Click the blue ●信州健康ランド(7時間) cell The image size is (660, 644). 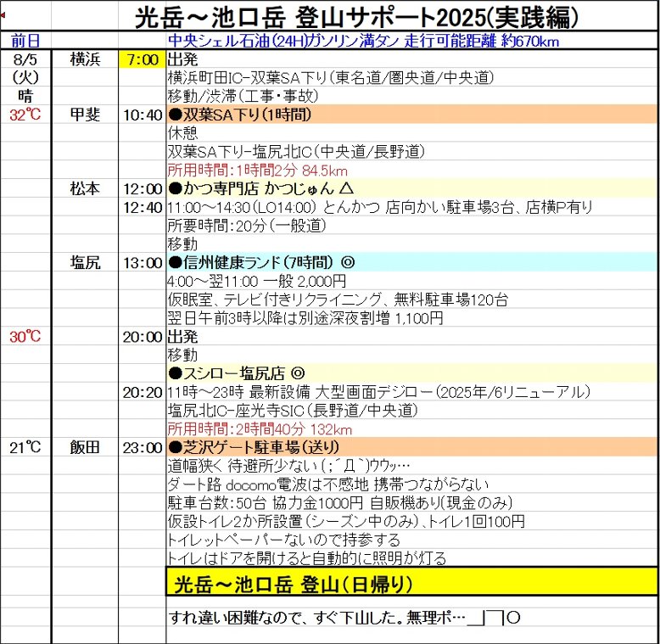[411, 263]
